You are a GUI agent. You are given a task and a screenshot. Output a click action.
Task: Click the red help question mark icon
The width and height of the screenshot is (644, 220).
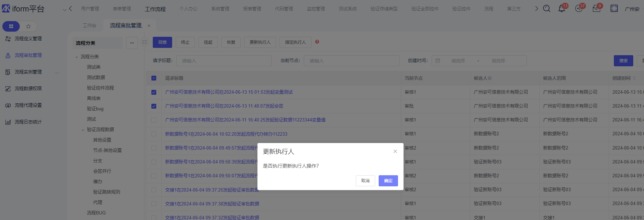tap(317, 42)
